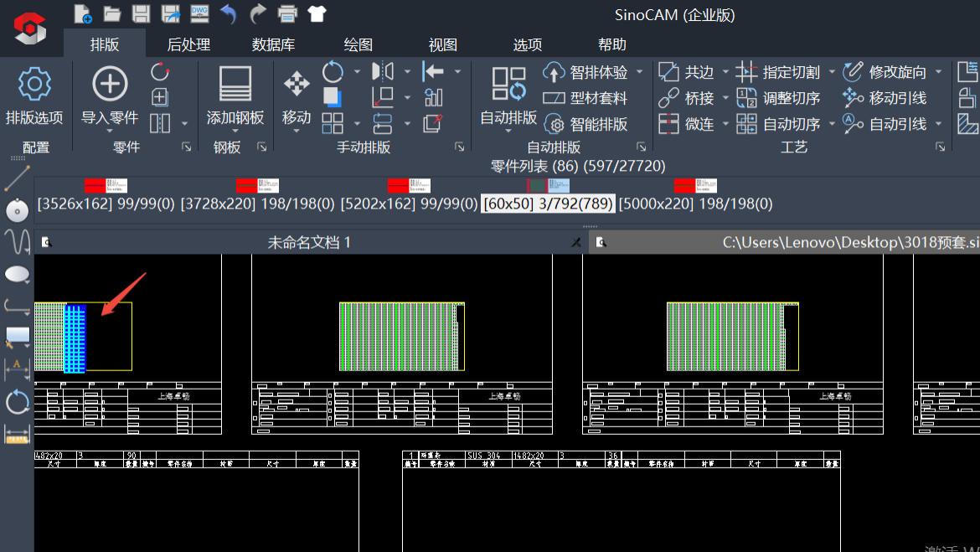Expand the 自动引线 dropdown arrow
Image resolution: width=980 pixels, height=552 pixels.
point(938,124)
